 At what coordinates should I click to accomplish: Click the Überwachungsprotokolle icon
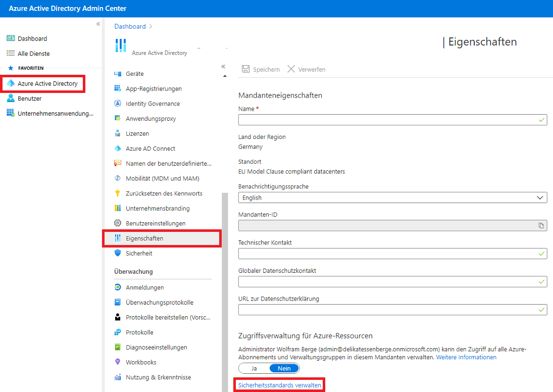pos(118,302)
